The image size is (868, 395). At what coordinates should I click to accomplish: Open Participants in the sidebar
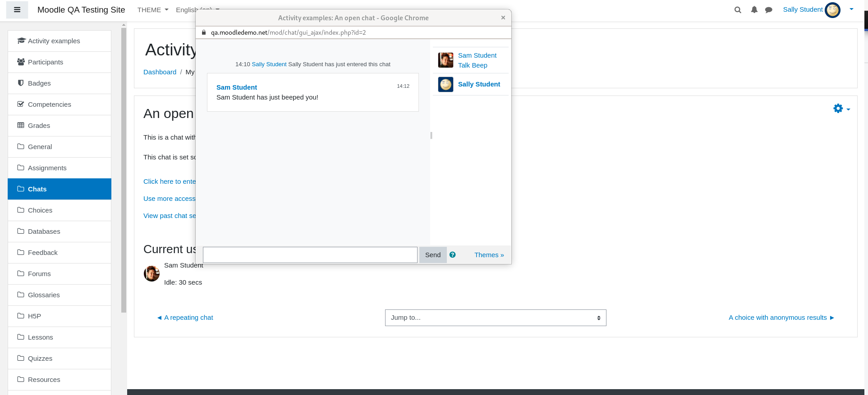click(60, 62)
